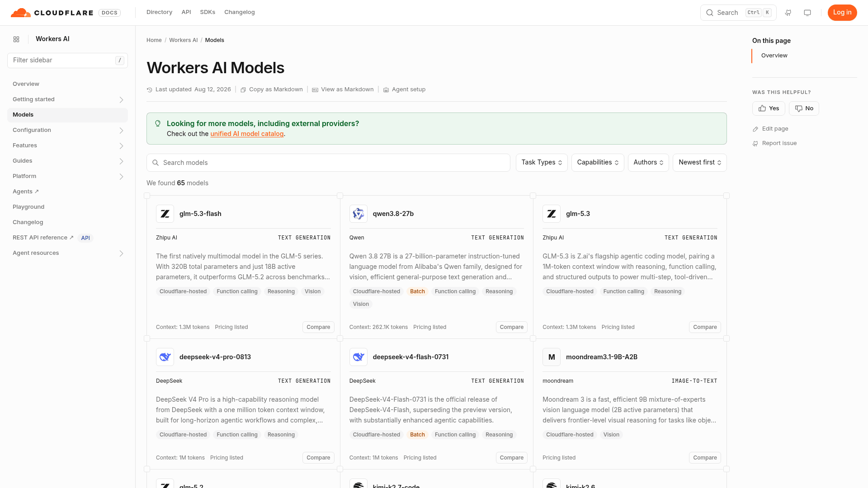Click the Edit page pencil icon
868x488 pixels.
tap(755, 129)
